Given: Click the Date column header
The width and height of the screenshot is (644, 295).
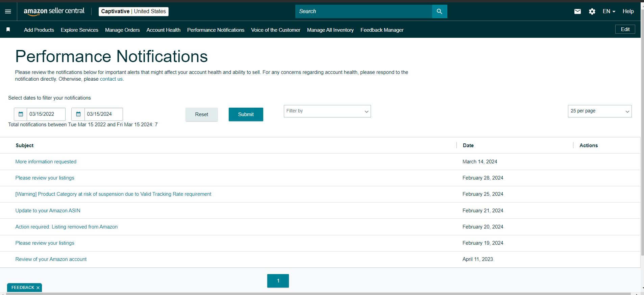Looking at the screenshot, I should 468,145.
